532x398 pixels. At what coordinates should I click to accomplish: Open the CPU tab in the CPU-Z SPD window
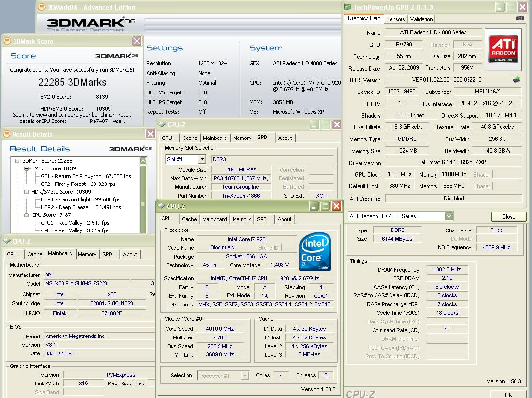[x=167, y=138]
